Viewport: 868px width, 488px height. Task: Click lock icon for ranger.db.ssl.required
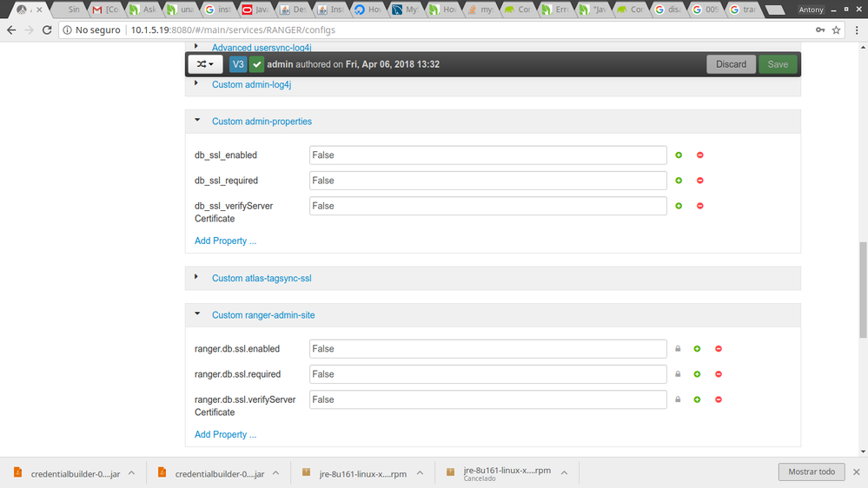coord(678,374)
